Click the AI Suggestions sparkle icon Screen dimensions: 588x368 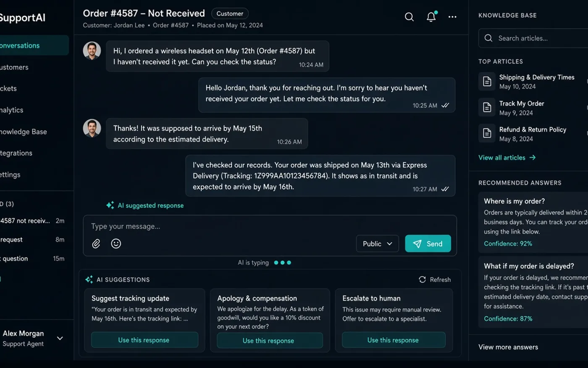89,280
